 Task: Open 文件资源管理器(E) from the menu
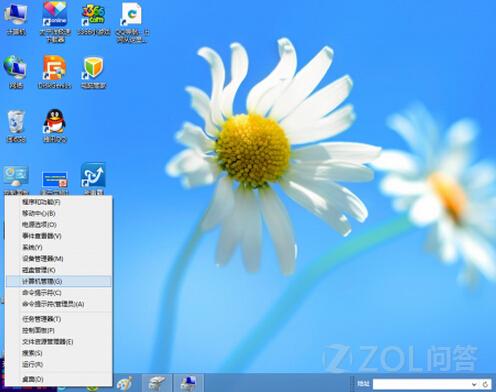click(x=58, y=342)
